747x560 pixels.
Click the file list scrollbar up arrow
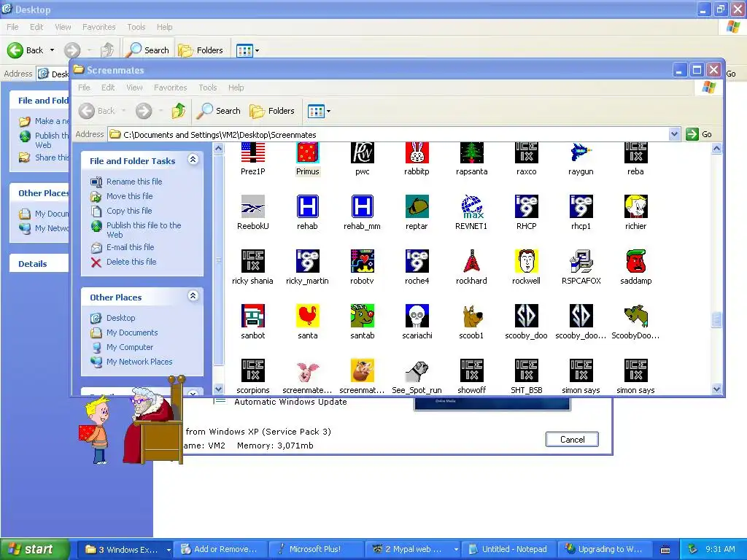click(716, 149)
